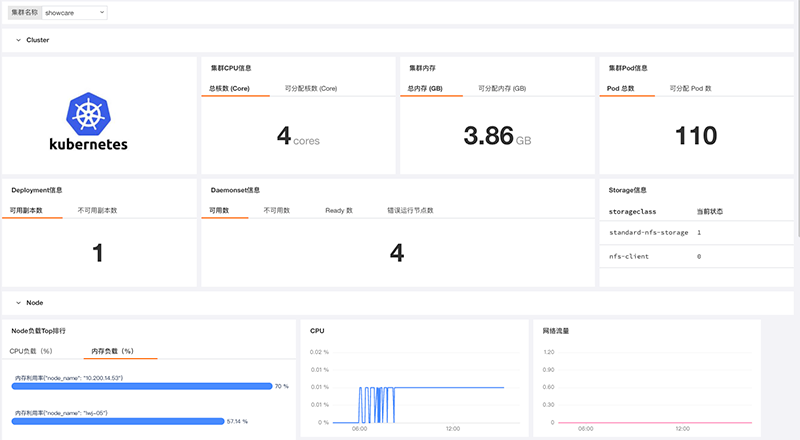
Task: Click the storageclass column header
Action: coord(633,211)
